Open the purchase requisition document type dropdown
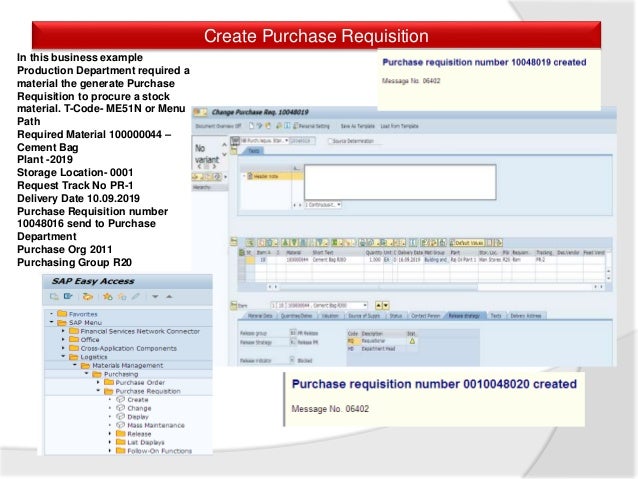The height and width of the screenshot is (479, 638). pos(286,141)
